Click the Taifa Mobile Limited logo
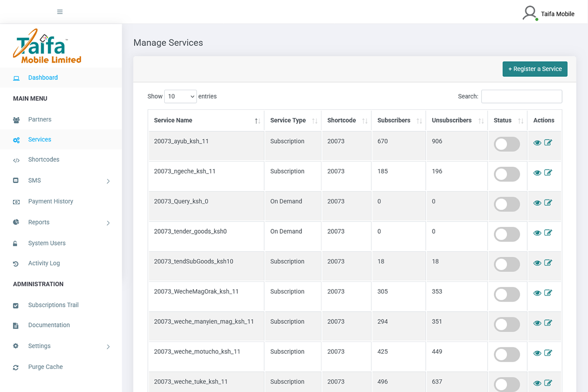The width and height of the screenshot is (588, 392). point(48,46)
